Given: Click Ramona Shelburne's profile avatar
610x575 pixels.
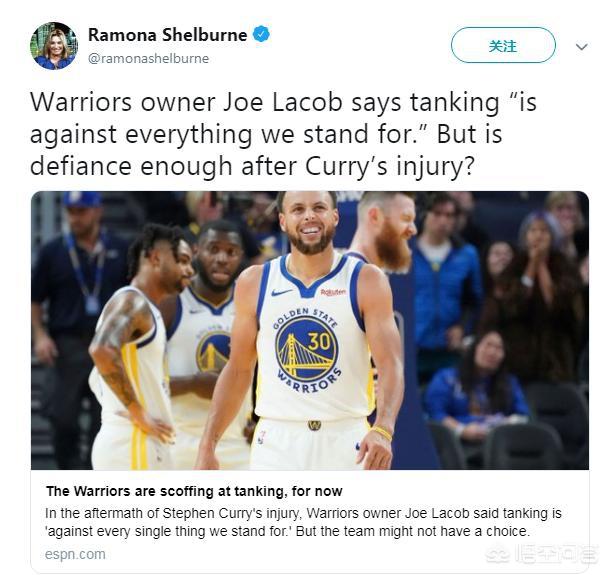Looking at the screenshot, I should (54, 46).
